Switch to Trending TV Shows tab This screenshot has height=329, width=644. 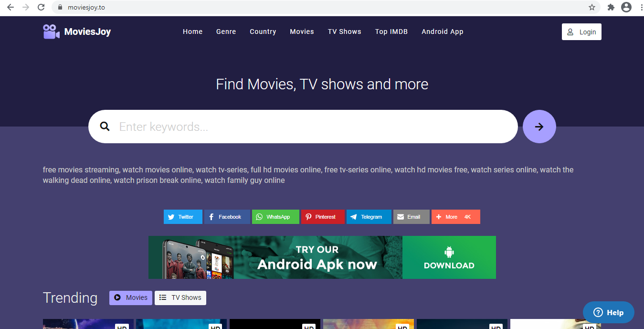point(180,297)
